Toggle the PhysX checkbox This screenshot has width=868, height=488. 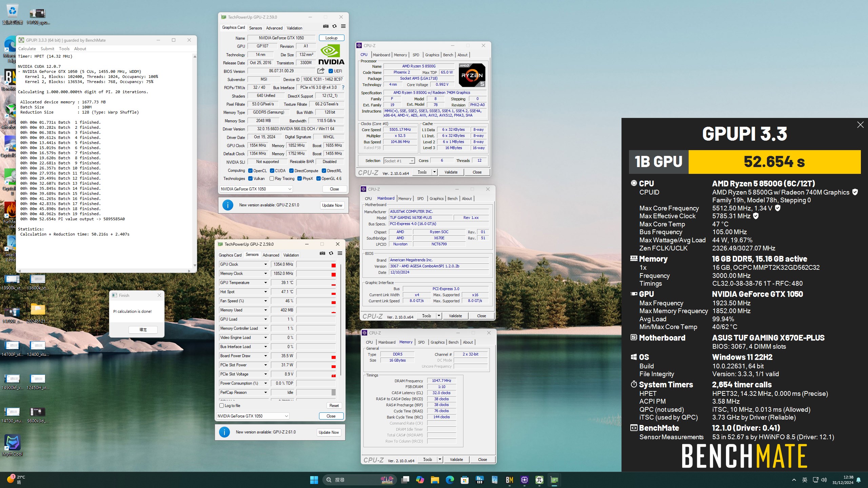(x=299, y=179)
